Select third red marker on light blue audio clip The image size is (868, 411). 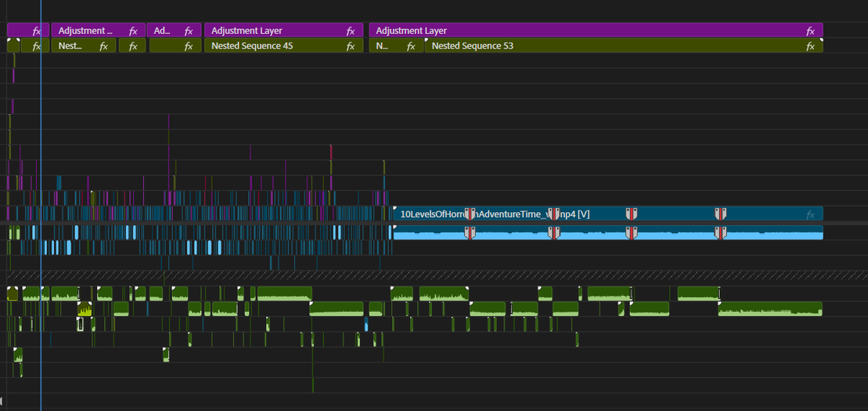[631, 232]
